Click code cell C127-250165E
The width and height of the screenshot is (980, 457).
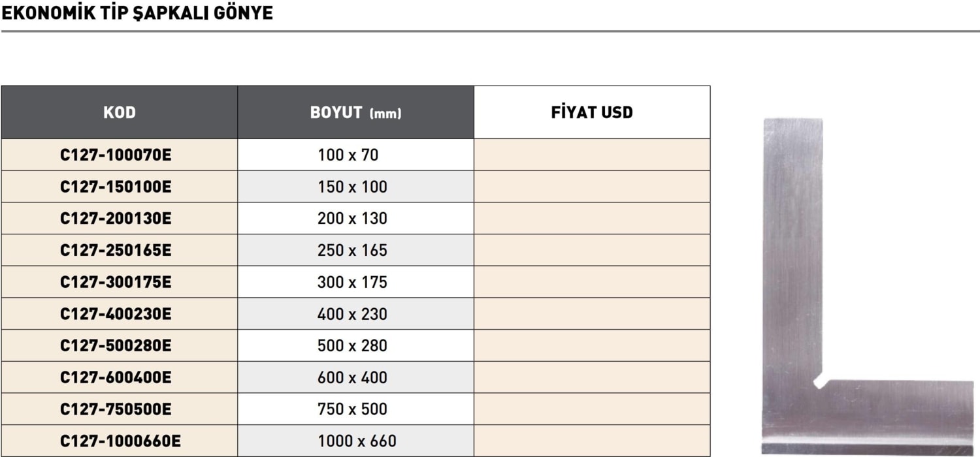(x=116, y=251)
